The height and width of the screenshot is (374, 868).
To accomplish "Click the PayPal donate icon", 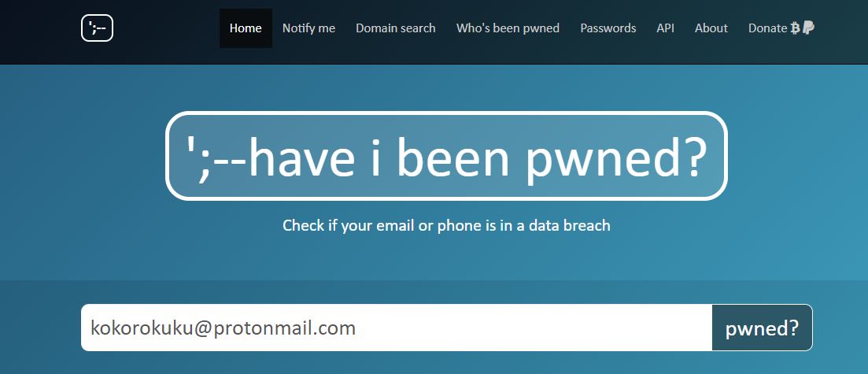I will click(808, 28).
